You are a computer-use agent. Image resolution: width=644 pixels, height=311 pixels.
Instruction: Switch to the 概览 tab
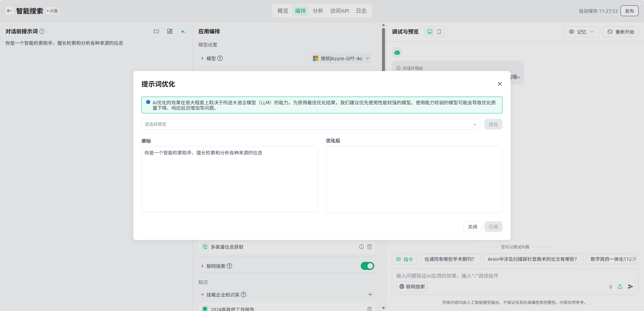tap(283, 11)
